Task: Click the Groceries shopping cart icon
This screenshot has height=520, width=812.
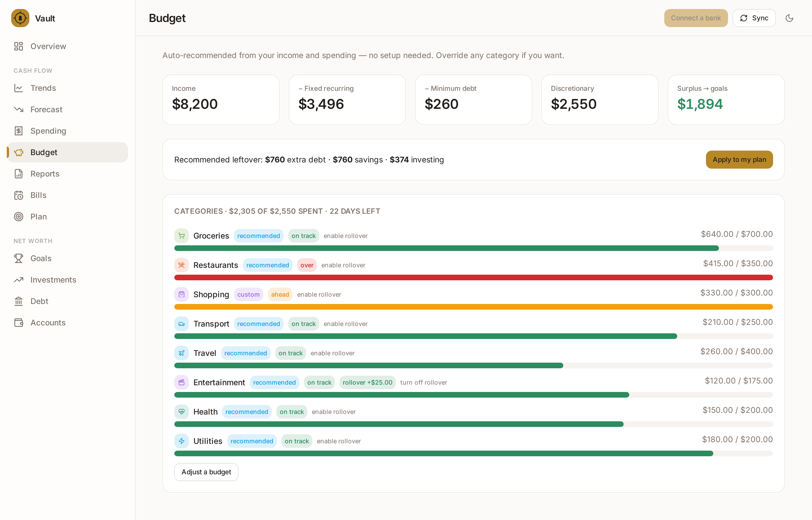Action: pos(182,236)
